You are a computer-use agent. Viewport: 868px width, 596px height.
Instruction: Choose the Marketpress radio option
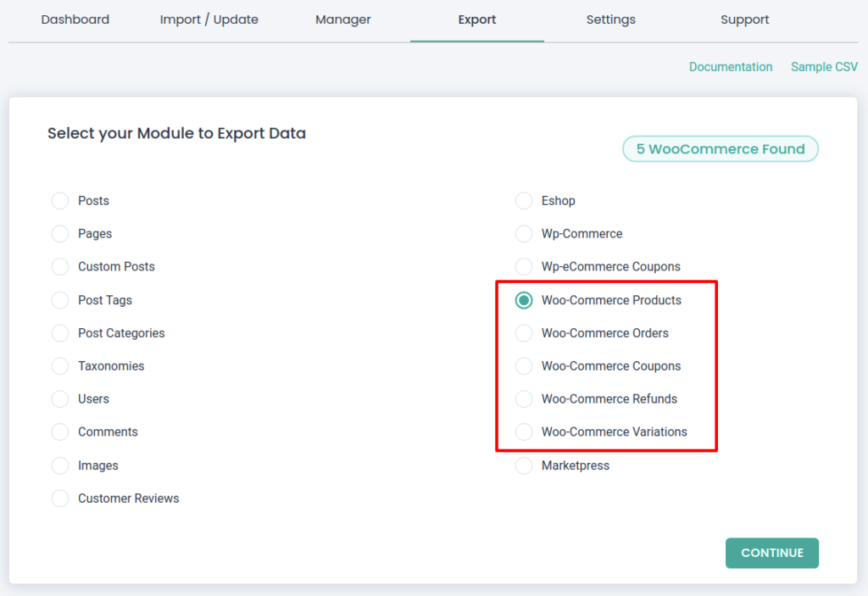pyautogui.click(x=524, y=465)
